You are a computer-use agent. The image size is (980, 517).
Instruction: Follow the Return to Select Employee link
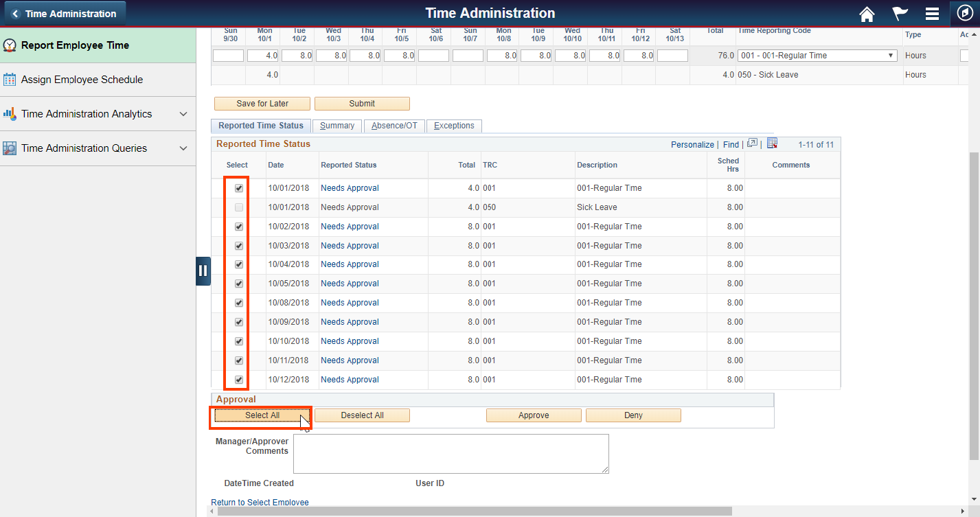pyautogui.click(x=260, y=502)
